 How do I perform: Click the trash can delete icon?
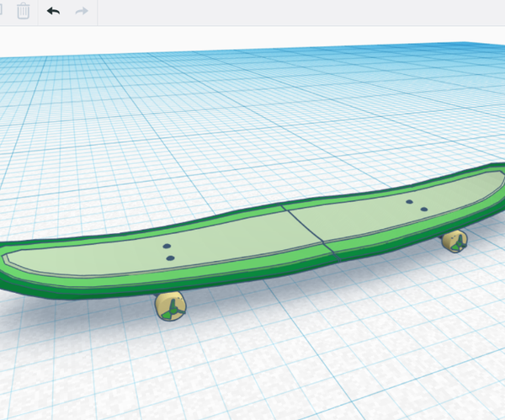tap(24, 11)
